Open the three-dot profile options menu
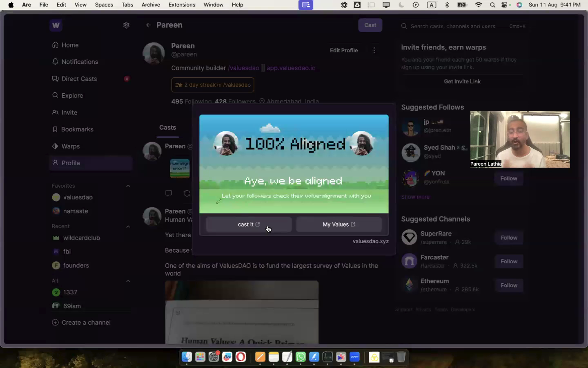 point(374,50)
